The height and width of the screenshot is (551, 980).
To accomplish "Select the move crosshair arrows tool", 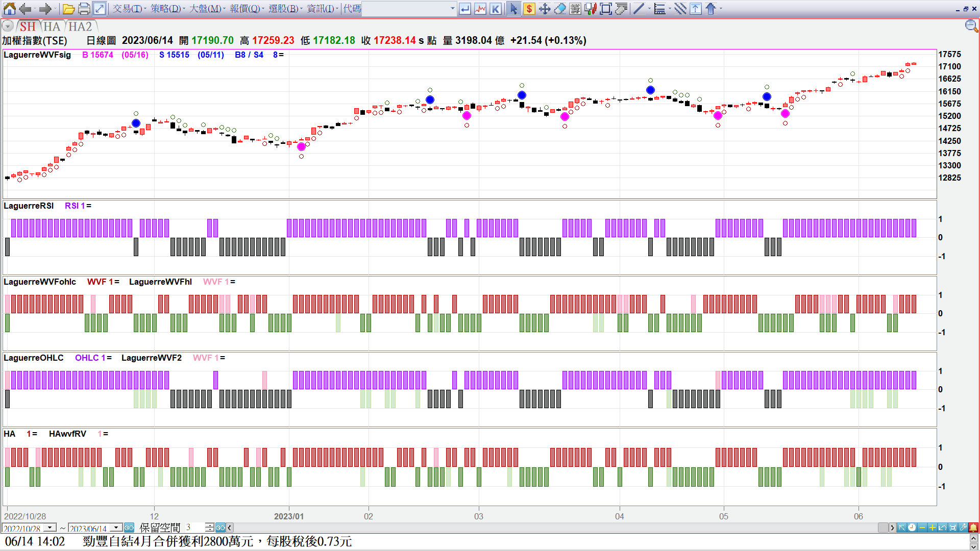I will click(545, 9).
